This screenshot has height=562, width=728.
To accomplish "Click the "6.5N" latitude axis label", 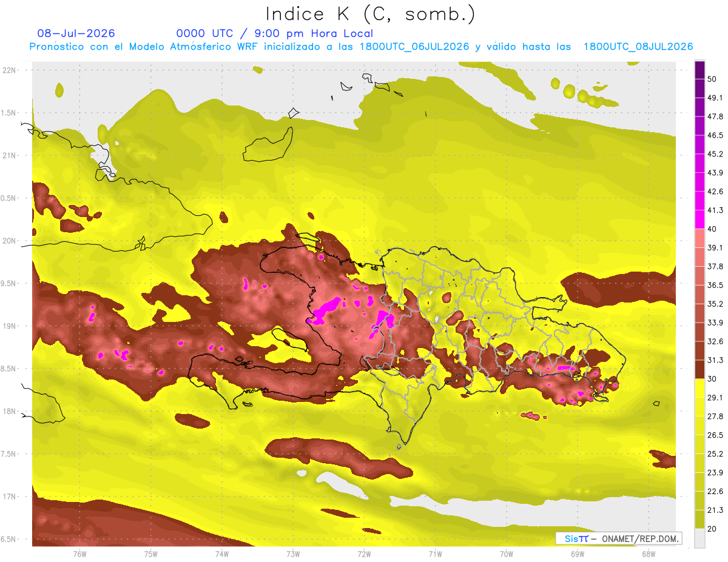I will tap(8, 539).
